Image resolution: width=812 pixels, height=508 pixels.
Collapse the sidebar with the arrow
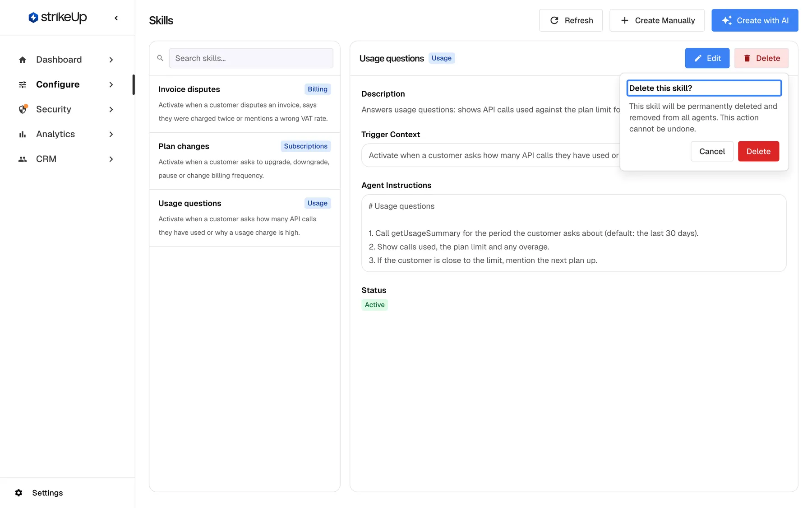[116, 18]
